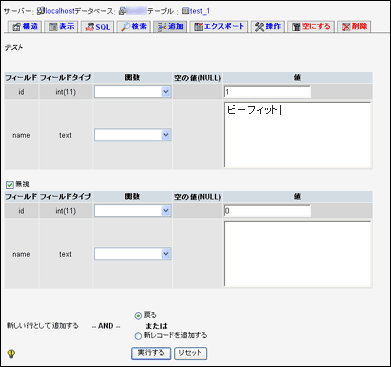The height and width of the screenshot is (367, 391).
Task: Click the 関数 header of first table
Action: [x=132, y=78]
